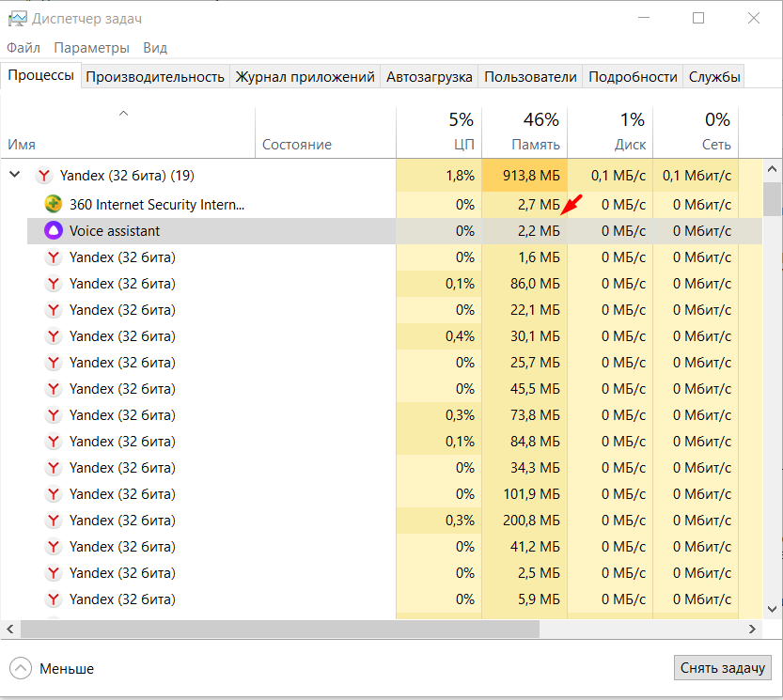Click Меньше to show fewer details
This screenshot has height=700, width=783.
click(x=66, y=669)
